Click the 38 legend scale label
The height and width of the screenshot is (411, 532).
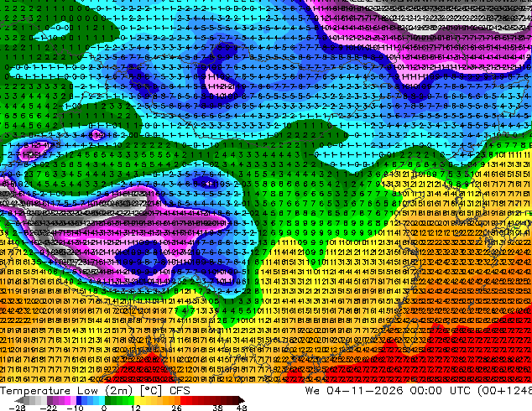point(218,408)
